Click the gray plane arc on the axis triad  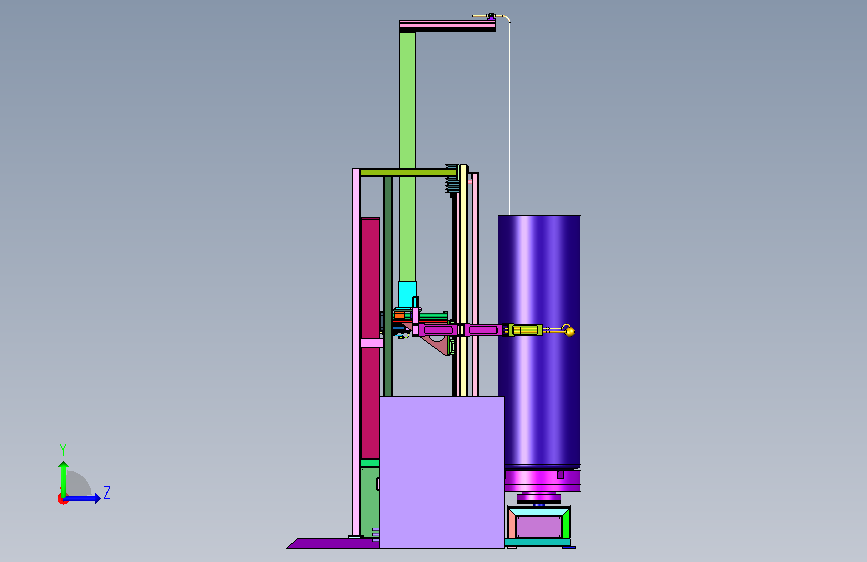[79, 483]
